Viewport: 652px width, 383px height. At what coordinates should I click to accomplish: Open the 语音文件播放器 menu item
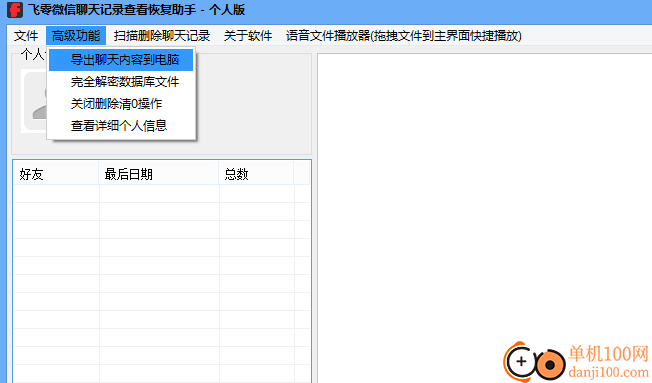pos(403,36)
